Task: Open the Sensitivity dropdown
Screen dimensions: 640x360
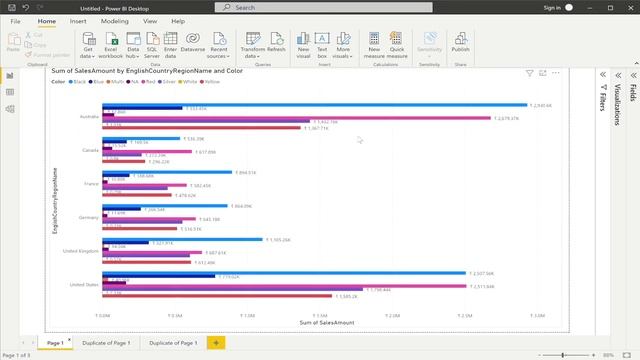Action: click(429, 45)
